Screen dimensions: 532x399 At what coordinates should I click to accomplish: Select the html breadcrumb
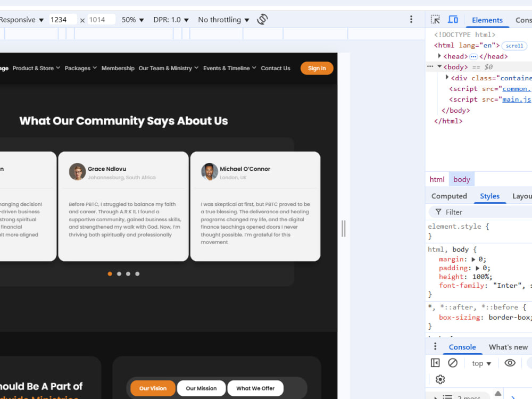click(x=437, y=179)
